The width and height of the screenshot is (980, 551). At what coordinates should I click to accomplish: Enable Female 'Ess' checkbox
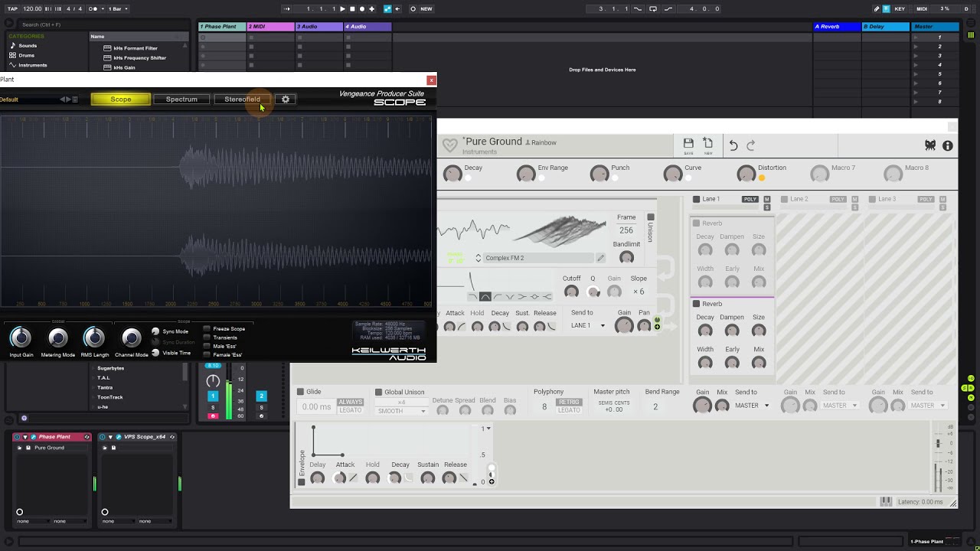pos(207,354)
